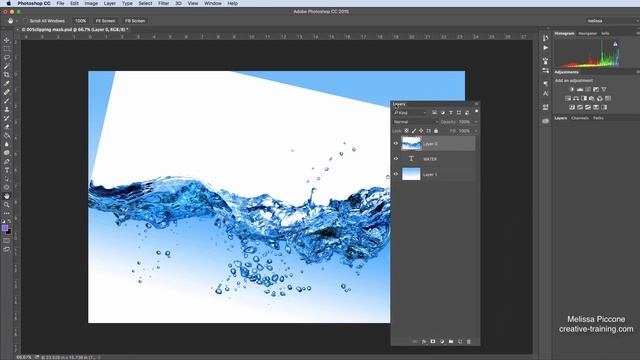
Task: Swap foreground and background colors
Action: click(10, 221)
